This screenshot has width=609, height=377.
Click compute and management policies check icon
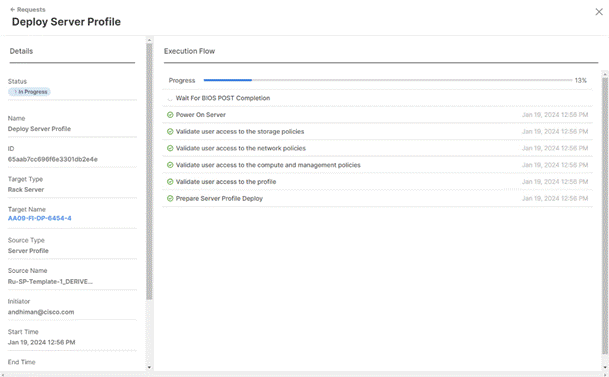pyautogui.click(x=170, y=165)
